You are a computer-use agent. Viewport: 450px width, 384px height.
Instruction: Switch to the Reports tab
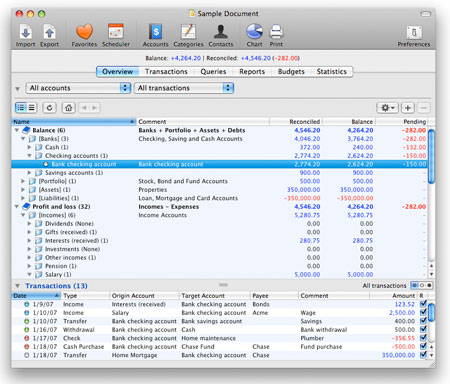252,72
